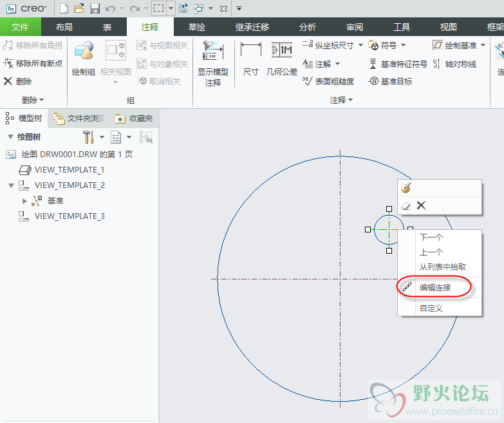Viewport: 504px width, 423px height.
Task: Click the 删除 button with X icon
Action: click(x=17, y=81)
